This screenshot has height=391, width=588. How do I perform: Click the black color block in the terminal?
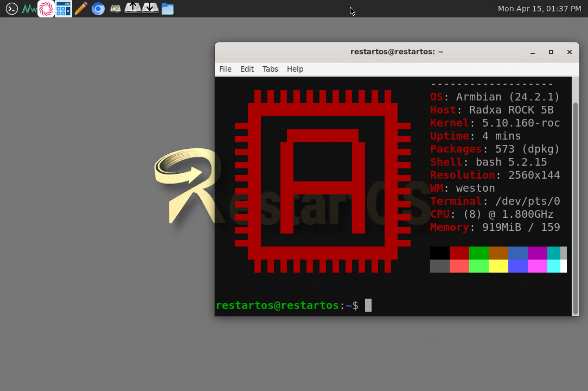[440, 253]
